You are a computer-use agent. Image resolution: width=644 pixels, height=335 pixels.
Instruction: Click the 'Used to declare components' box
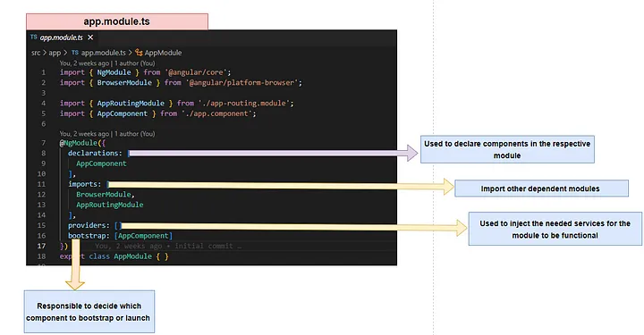point(507,149)
